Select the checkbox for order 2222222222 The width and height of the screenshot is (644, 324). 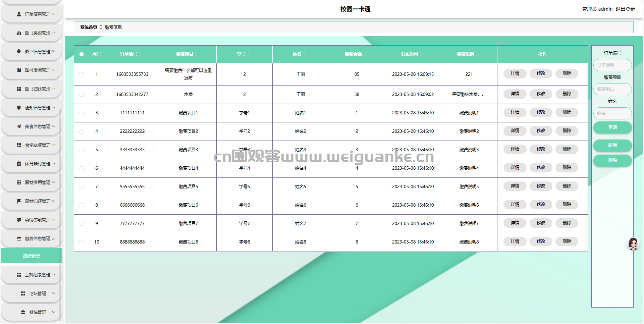(x=82, y=131)
